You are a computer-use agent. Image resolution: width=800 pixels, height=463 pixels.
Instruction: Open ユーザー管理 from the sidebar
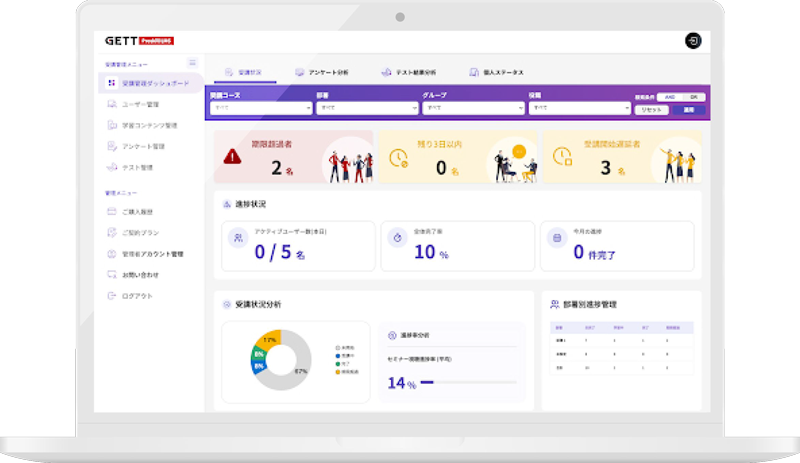pos(140,104)
